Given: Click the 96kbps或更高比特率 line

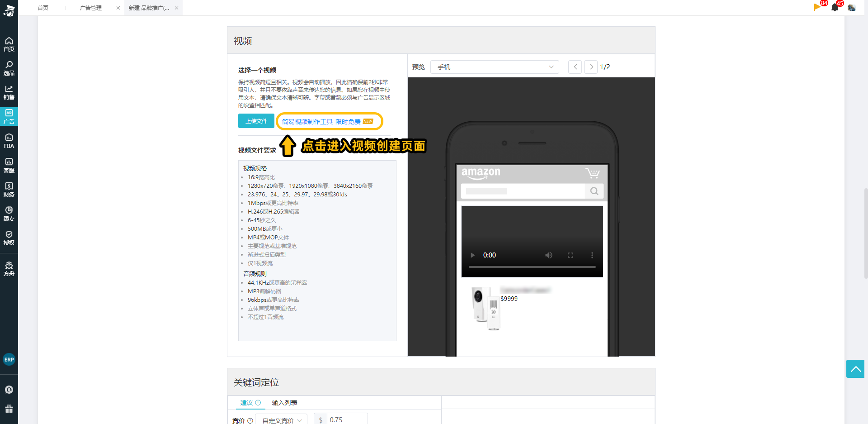Looking at the screenshot, I should (274, 300).
